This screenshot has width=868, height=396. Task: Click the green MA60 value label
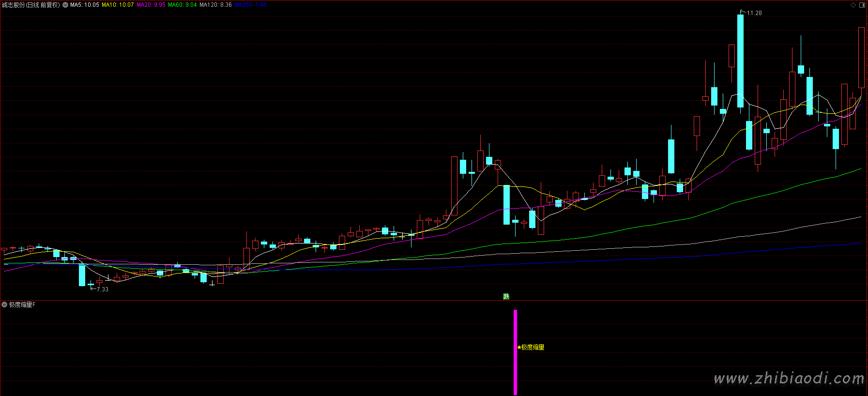pos(183,5)
